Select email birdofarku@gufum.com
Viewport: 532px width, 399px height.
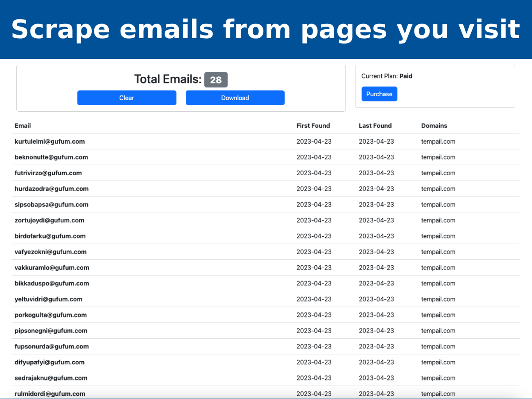[x=50, y=236]
